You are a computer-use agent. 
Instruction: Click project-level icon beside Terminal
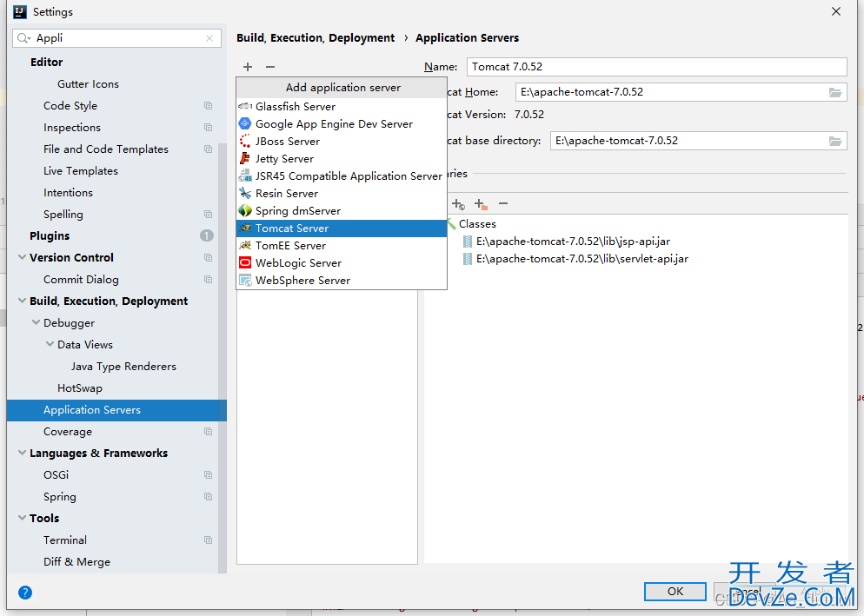point(209,540)
